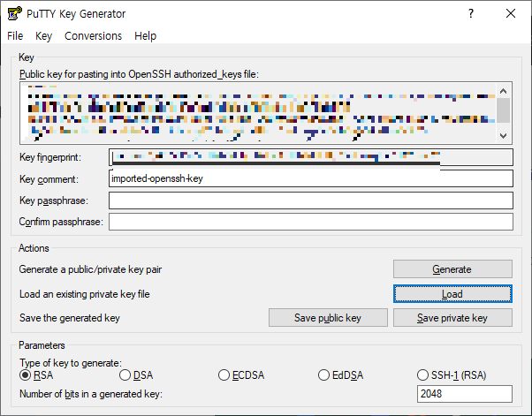The width and height of the screenshot is (532, 416).
Task: Select the RSA key type
Action: [x=36, y=375]
